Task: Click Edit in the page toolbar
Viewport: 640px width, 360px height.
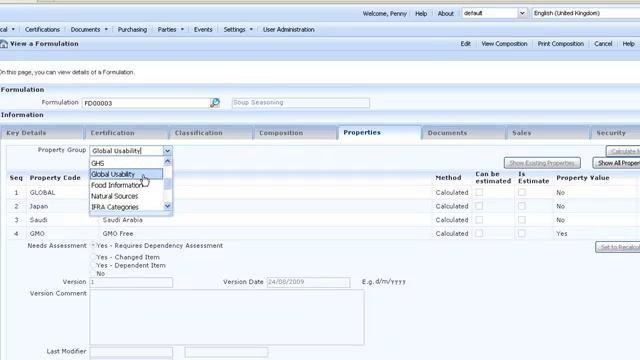Action: click(x=465, y=44)
